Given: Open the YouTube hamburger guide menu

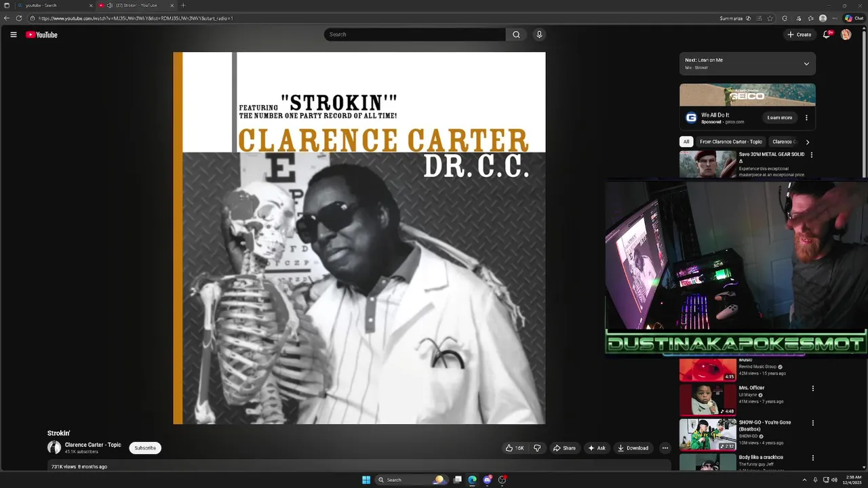Looking at the screenshot, I should (13, 35).
